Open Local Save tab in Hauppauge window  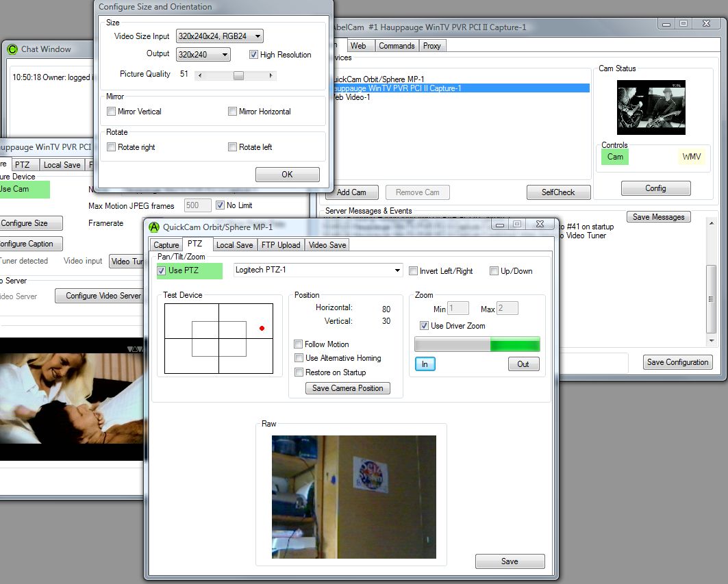click(x=62, y=165)
